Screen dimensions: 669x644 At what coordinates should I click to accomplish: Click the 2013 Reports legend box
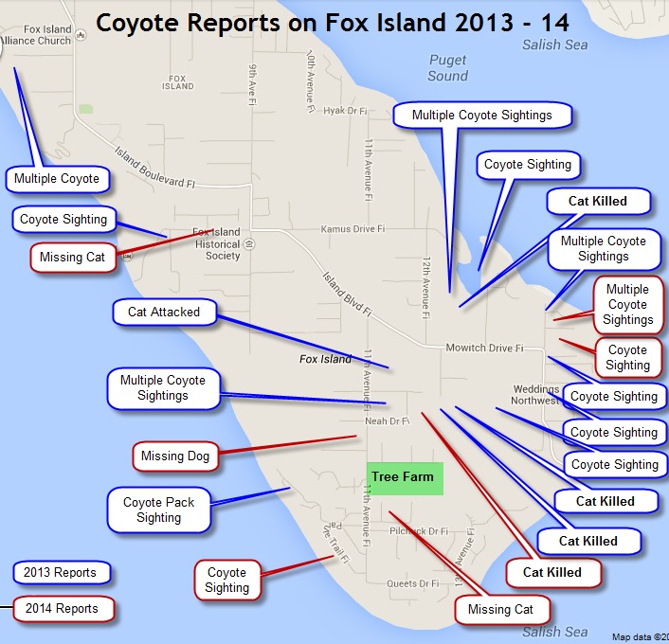[x=62, y=573]
